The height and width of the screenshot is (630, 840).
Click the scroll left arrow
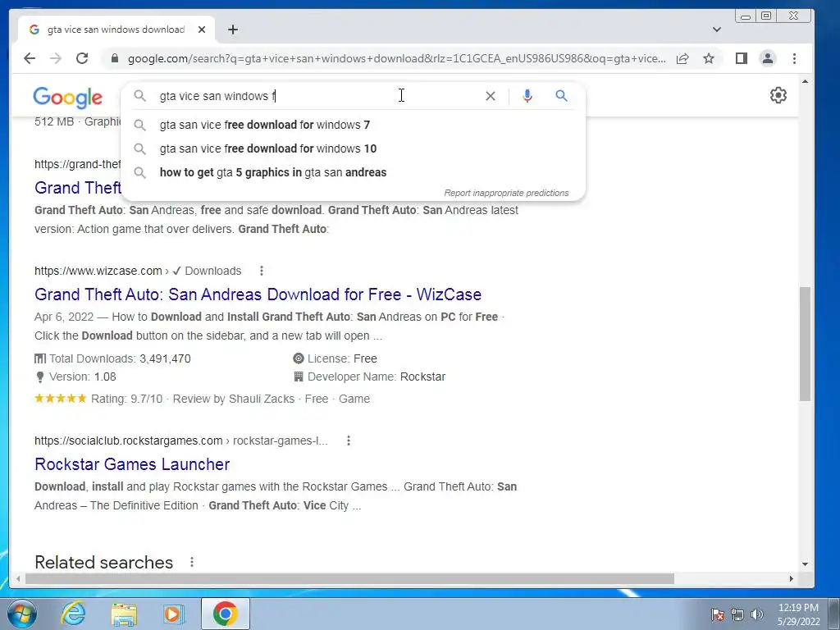tap(18, 578)
